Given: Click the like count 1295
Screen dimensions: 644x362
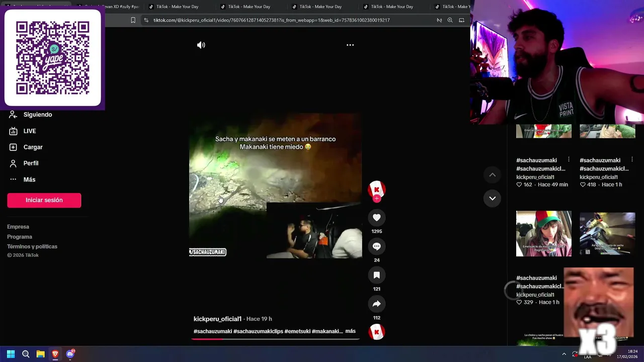Looking at the screenshot, I should tap(376, 231).
